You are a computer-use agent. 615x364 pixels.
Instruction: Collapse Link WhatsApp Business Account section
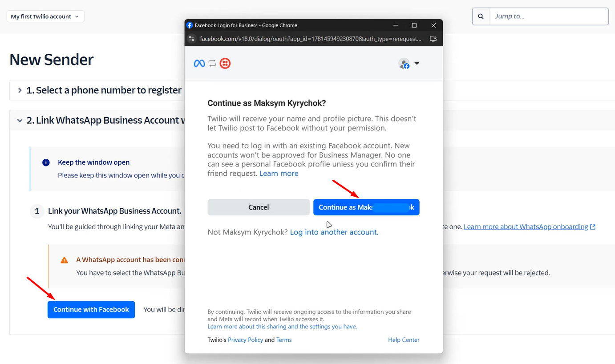tap(20, 121)
